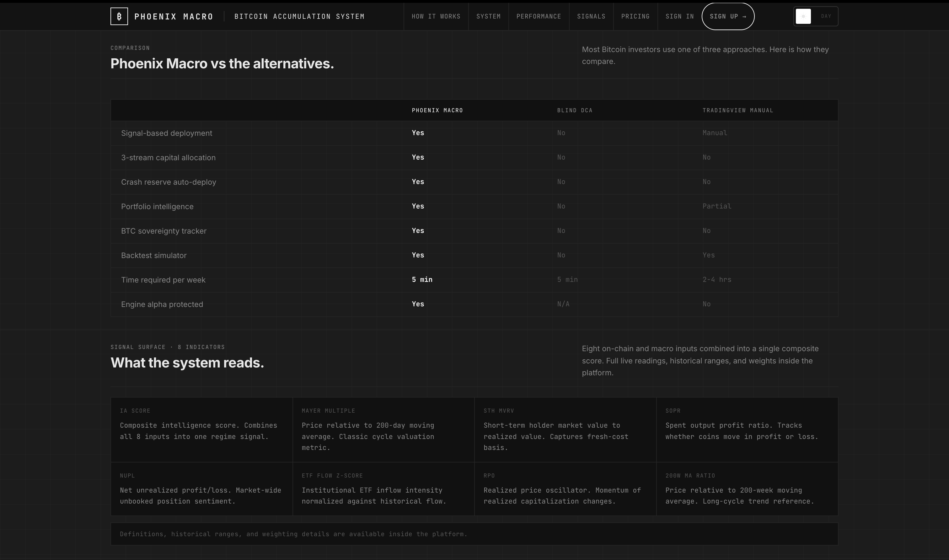949x560 pixels.
Task: Click the NUPL indicator card
Action: [202, 489]
